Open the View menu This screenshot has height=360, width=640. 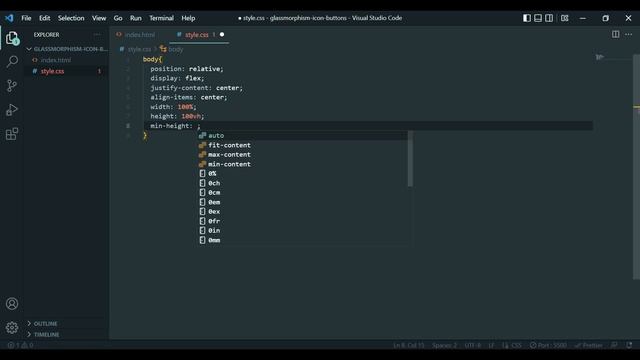99,18
